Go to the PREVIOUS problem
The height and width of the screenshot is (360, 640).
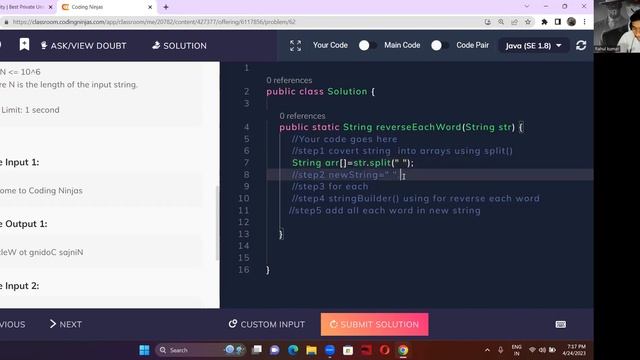13,324
